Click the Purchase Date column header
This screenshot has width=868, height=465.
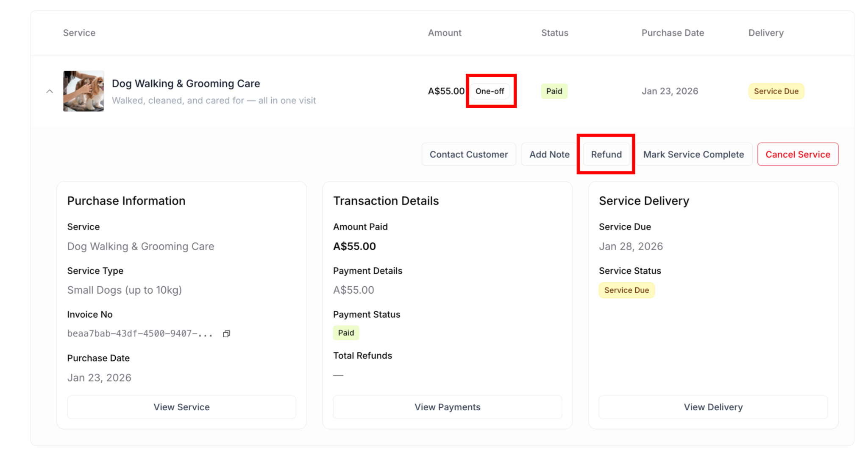(672, 33)
